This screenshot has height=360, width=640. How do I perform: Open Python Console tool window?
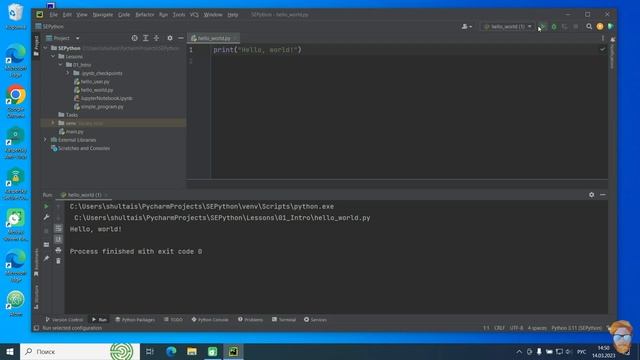click(x=210, y=320)
